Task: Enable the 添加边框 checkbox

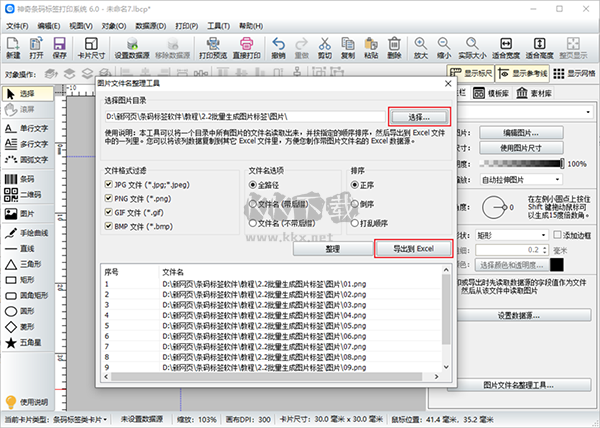Action: [558, 234]
